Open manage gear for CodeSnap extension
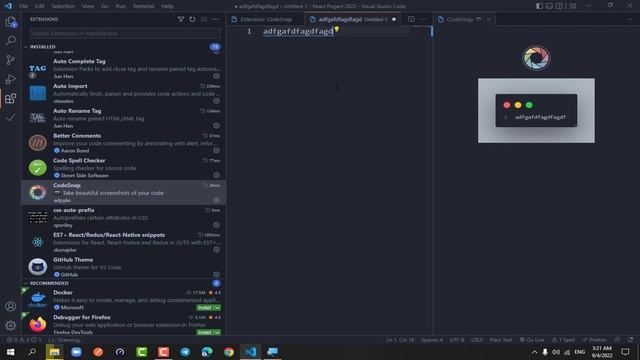Screen dimensions: 640x360 click(216, 200)
